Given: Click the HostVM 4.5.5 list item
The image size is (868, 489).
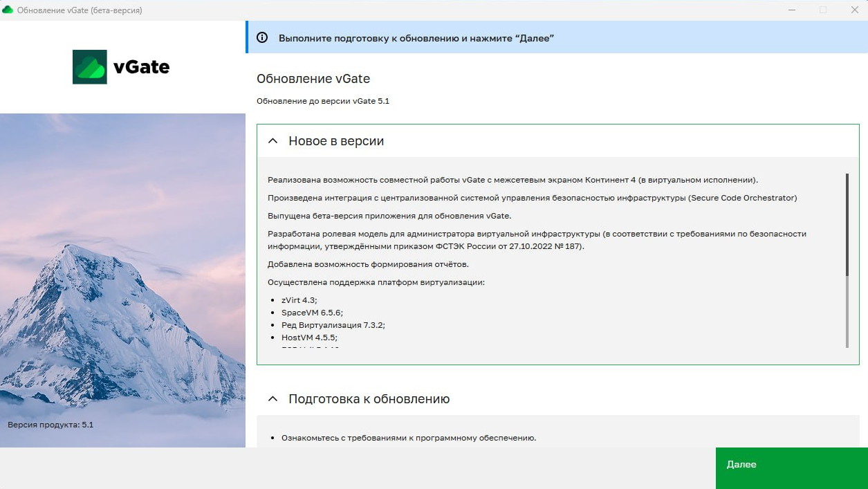Looking at the screenshot, I should point(309,338).
